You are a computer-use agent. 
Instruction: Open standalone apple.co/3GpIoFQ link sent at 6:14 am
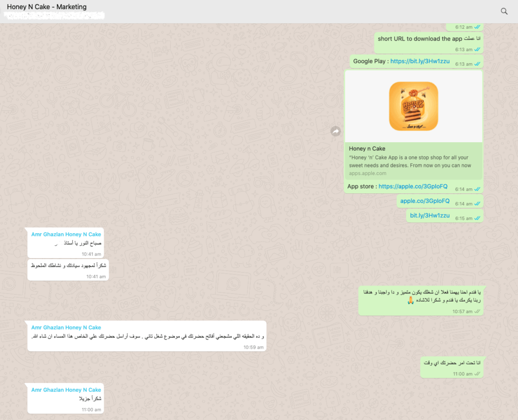(x=425, y=201)
